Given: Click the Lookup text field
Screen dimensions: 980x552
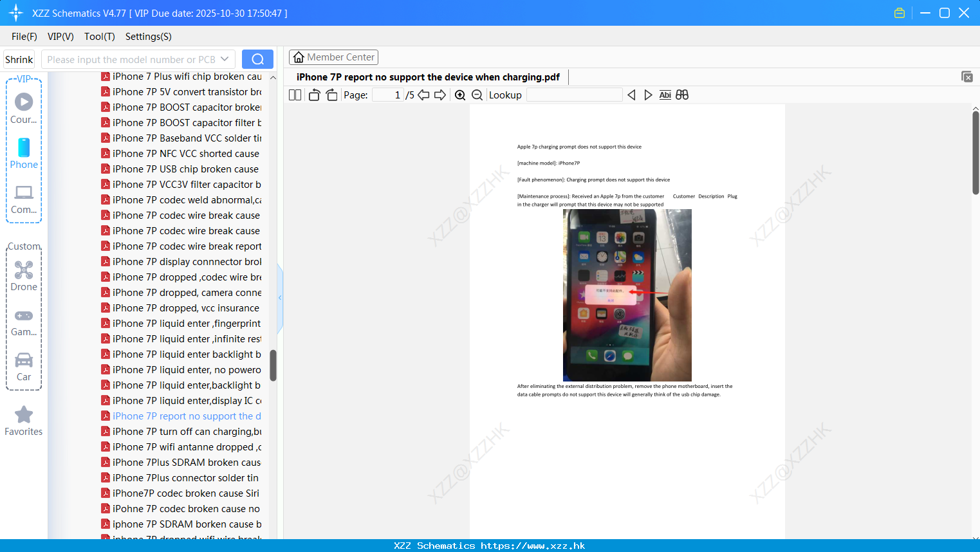Looking at the screenshot, I should [x=574, y=95].
